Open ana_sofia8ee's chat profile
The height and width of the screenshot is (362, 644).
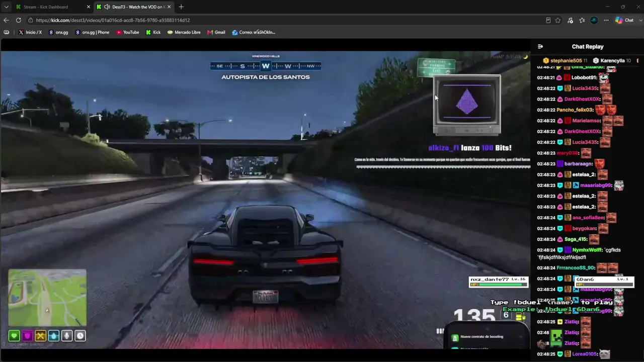pyautogui.click(x=588, y=218)
